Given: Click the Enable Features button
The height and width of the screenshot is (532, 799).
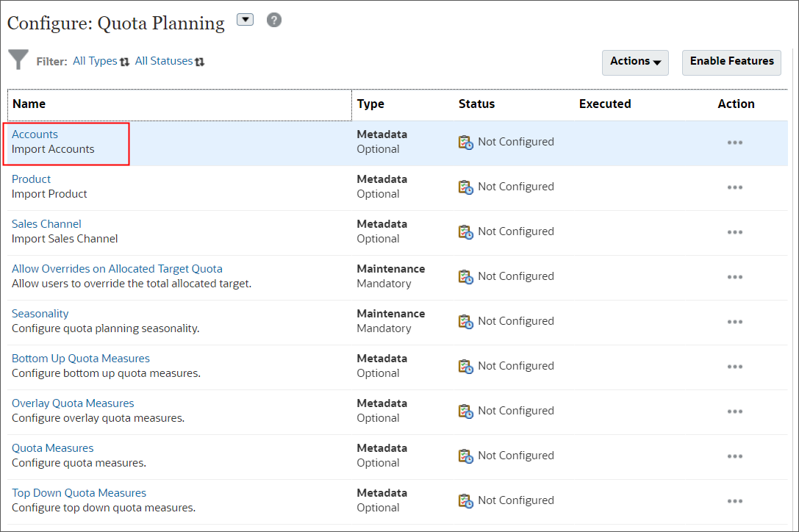Looking at the screenshot, I should pos(731,62).
